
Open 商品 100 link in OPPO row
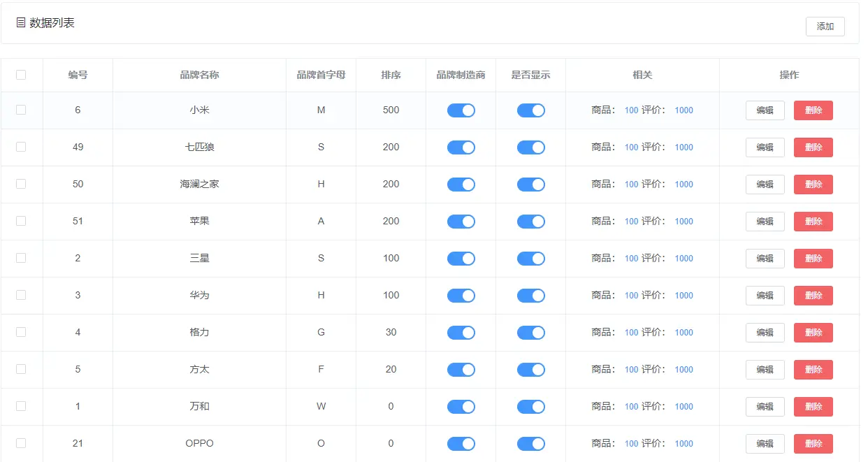click(631, 444)
